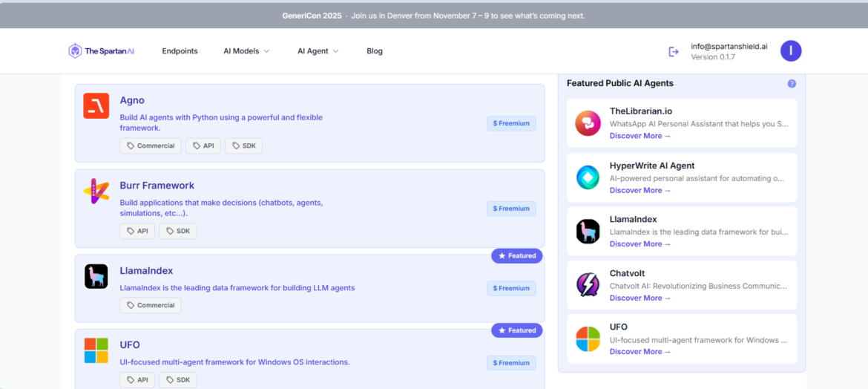Image resolution: width=868 pixels, height=389 pixels.
Task: Open the user profile avatar
Action: point(791,51)
